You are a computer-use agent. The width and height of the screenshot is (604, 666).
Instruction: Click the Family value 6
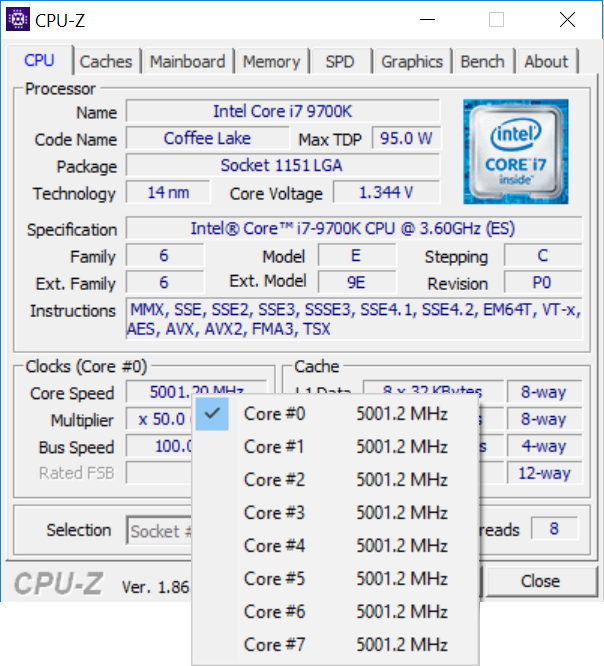coord(165,256)
